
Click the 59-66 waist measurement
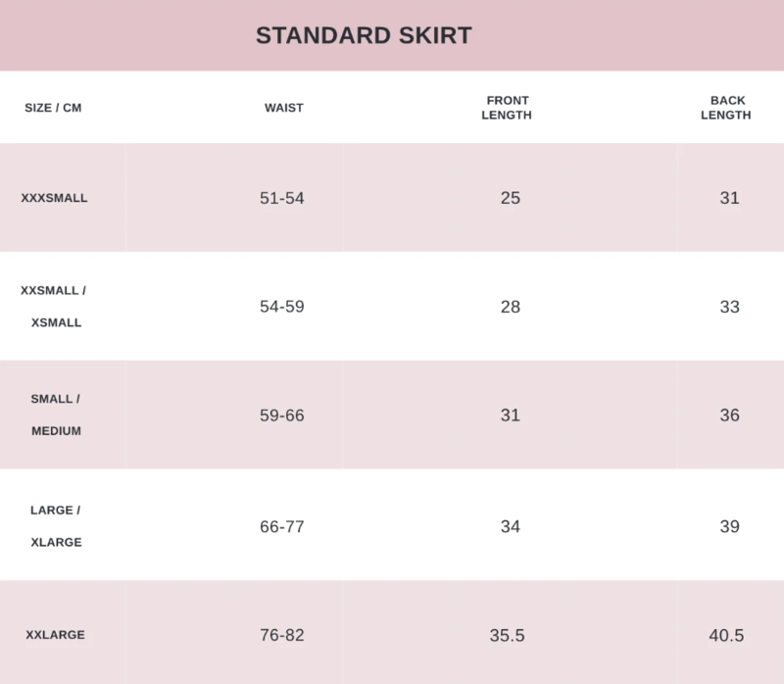(x=281, y=415)
